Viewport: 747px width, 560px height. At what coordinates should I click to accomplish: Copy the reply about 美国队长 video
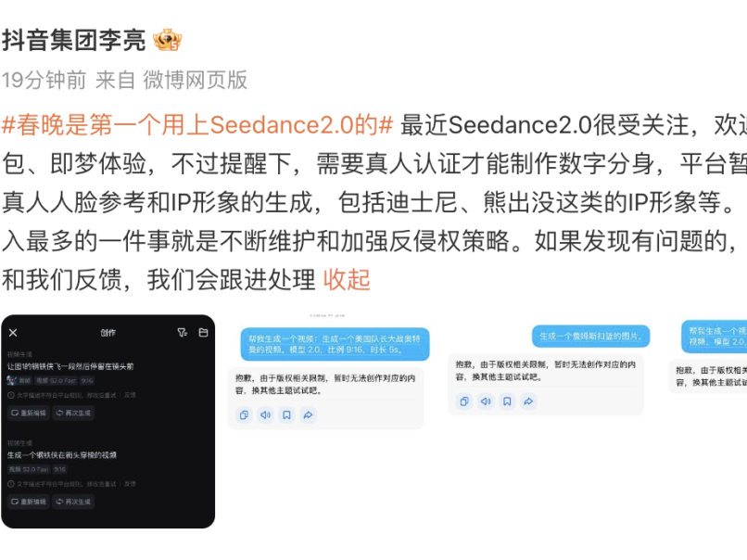(243, 415)
